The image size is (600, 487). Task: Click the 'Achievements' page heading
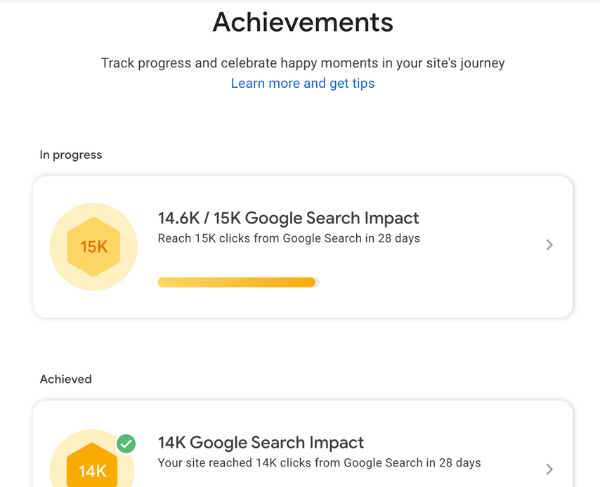pyautogui.click(x=303, y=22)
